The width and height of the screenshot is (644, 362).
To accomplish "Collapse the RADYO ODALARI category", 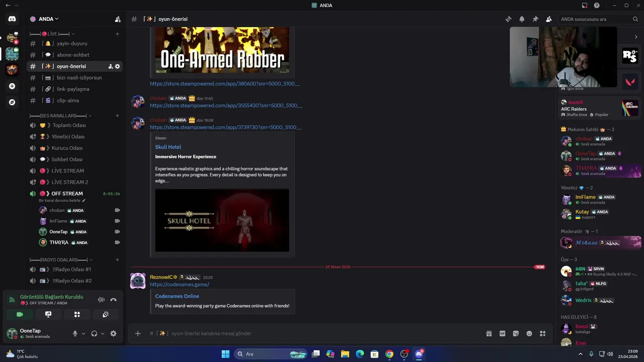I will (61, 260).
